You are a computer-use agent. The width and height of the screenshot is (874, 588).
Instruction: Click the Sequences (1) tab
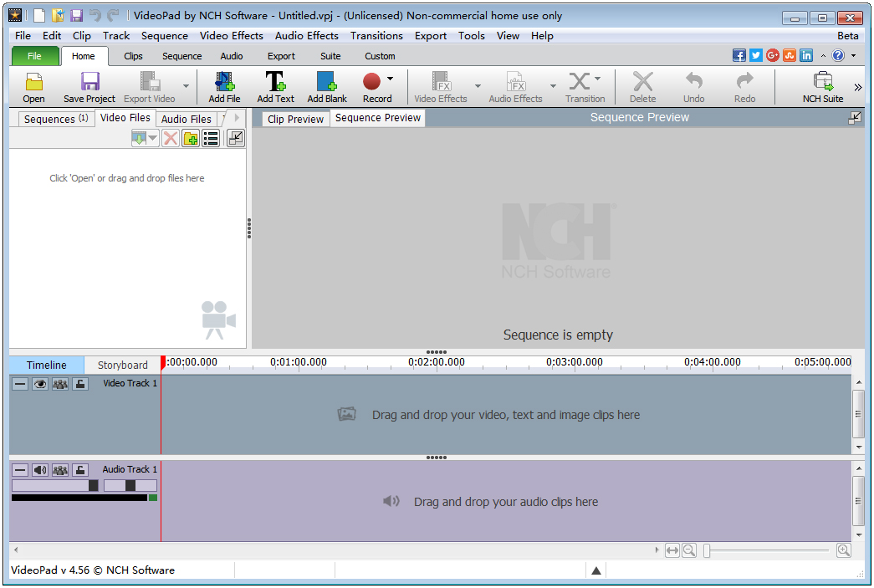pos(56,119)
